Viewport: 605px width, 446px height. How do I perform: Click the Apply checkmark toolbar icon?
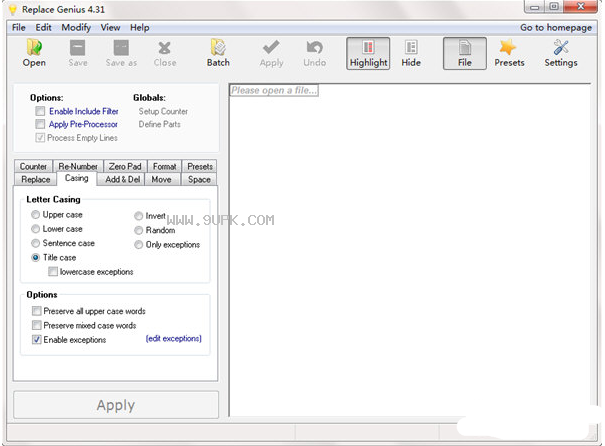point(271,53)
